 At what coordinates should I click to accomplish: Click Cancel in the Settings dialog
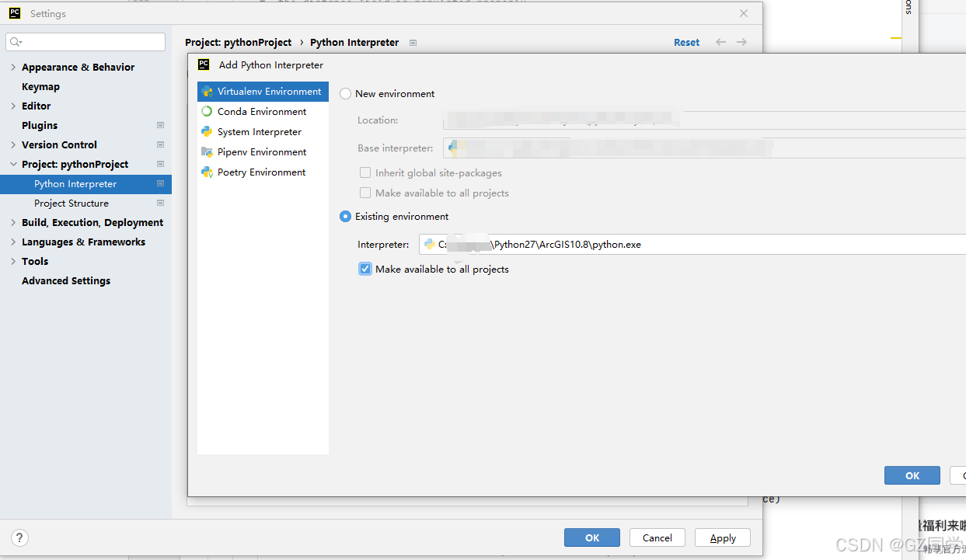pos(657,537)
